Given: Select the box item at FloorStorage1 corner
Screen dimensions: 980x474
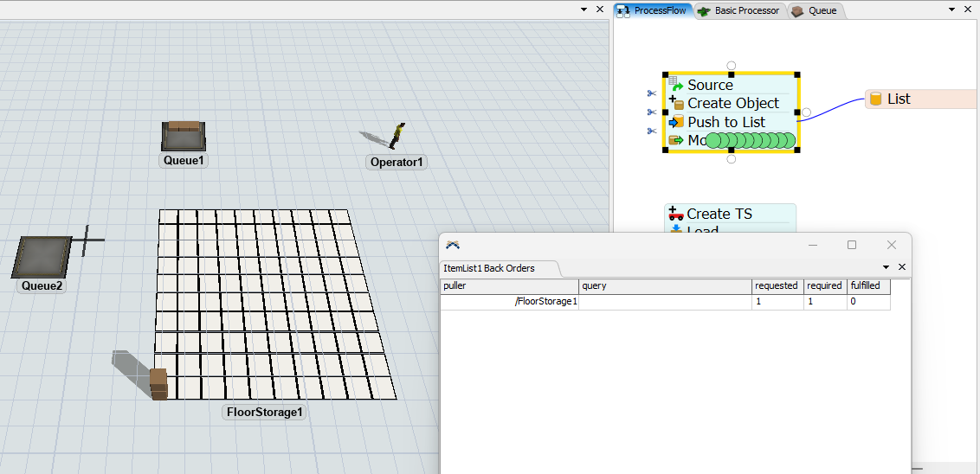Looking at the screenshot, I should 158,383.
